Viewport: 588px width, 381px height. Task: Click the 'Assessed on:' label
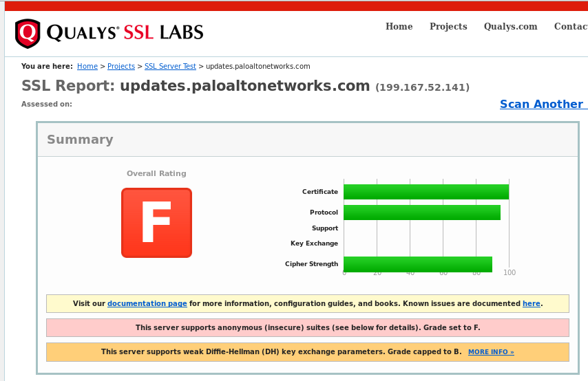(x=47, y=104)
